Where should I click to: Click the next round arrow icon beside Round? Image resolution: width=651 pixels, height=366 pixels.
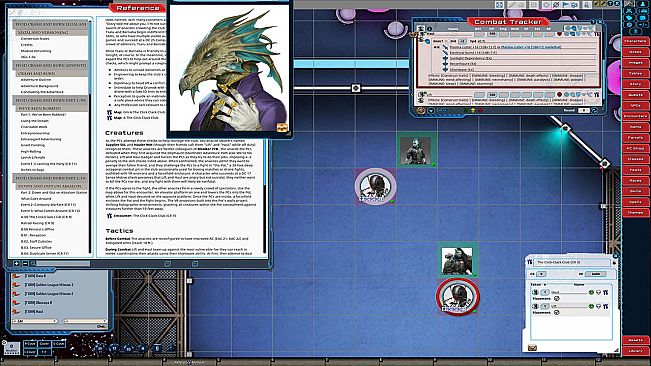pos(594,111)
